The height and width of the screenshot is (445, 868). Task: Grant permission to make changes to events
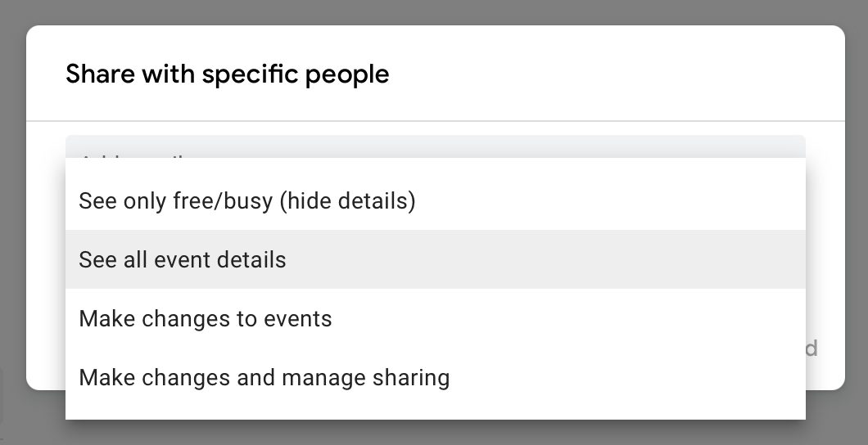[206, 318]
